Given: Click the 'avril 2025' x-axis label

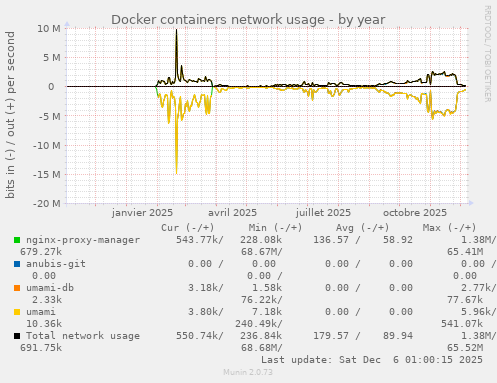Looking at the screenshot, I should pyautogui.click(x=233, y=213).
